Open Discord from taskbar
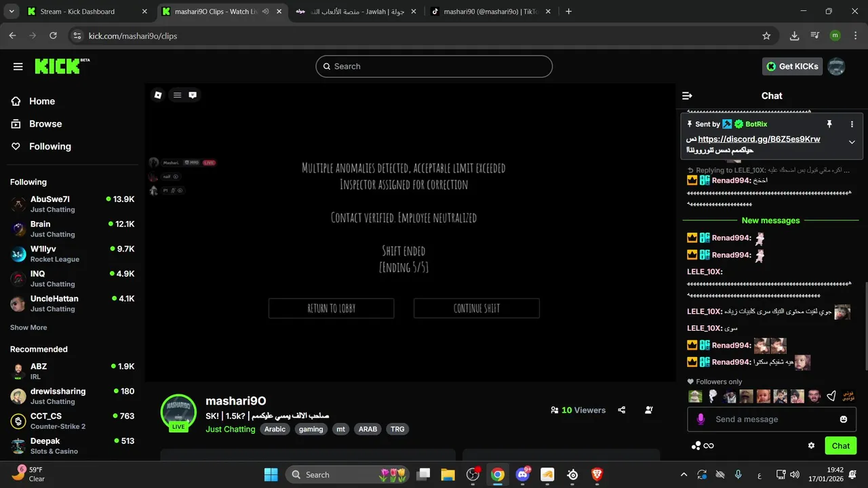Viewport: 868px width, 488px height. pyautogui.click(x=523, y=474)
